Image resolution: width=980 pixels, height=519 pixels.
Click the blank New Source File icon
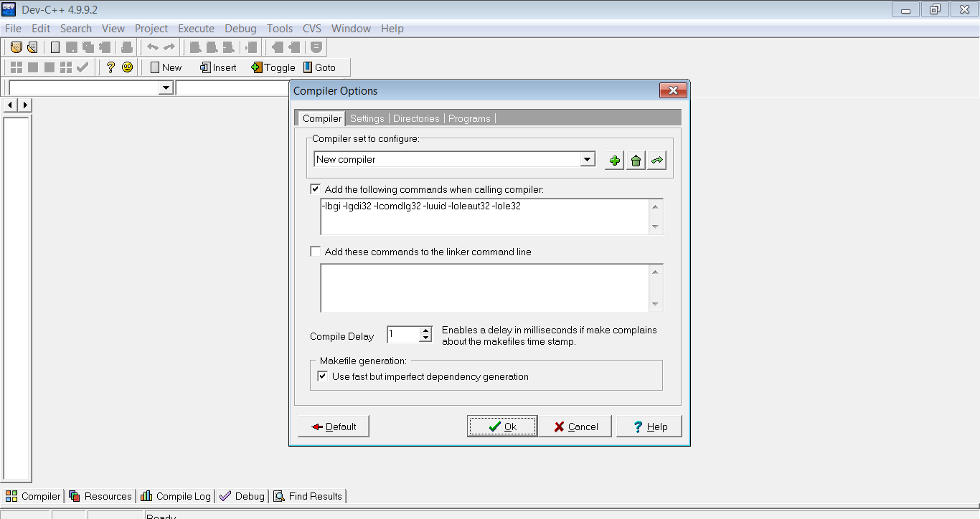click(x=55, y=47)
